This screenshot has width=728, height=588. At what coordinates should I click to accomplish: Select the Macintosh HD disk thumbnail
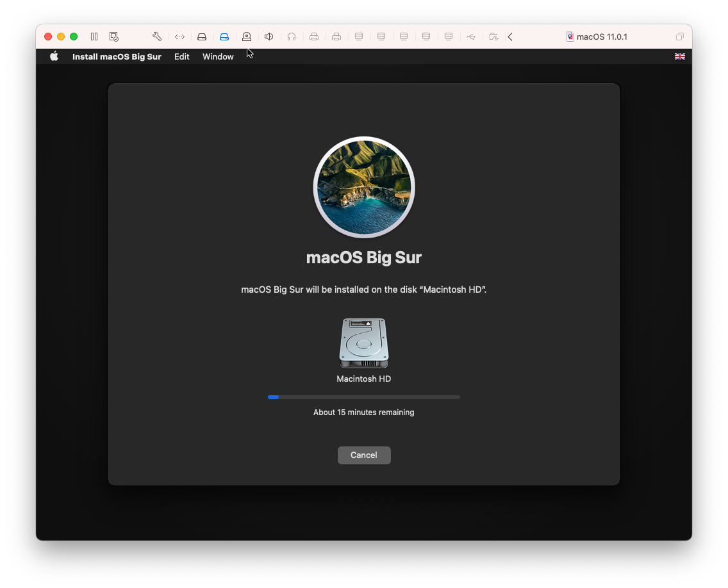pyautogui.click(x=364, y=343)
